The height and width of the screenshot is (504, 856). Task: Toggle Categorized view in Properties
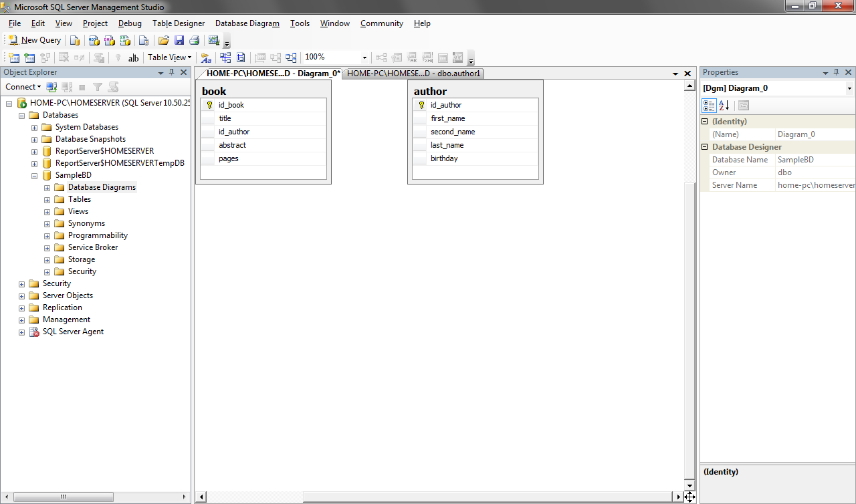pos(709,106)
